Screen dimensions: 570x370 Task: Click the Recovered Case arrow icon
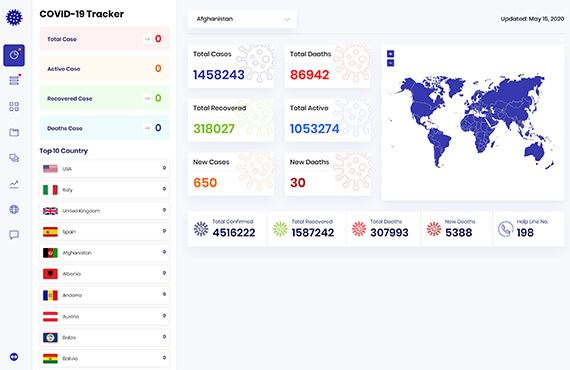tap(147, 98)
